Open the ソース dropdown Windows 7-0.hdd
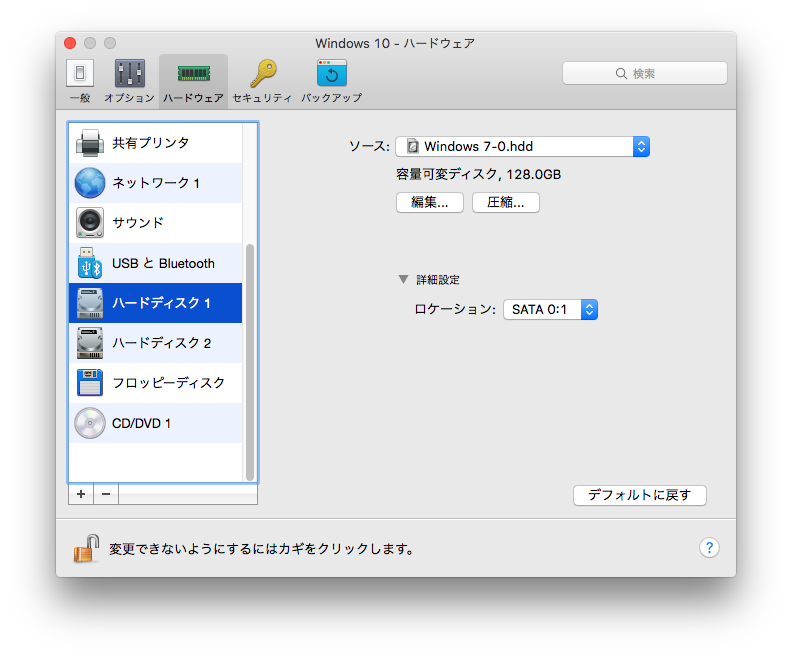 coord(522,146)
